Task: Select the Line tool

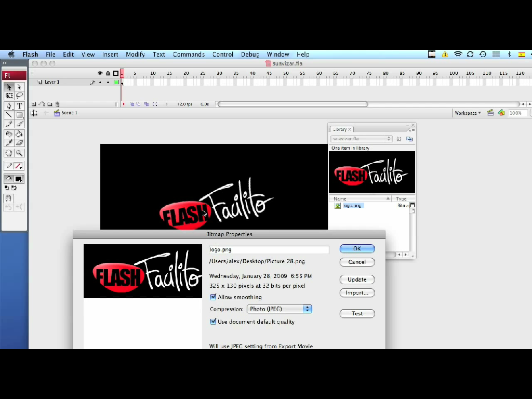Action: point(9,115)
